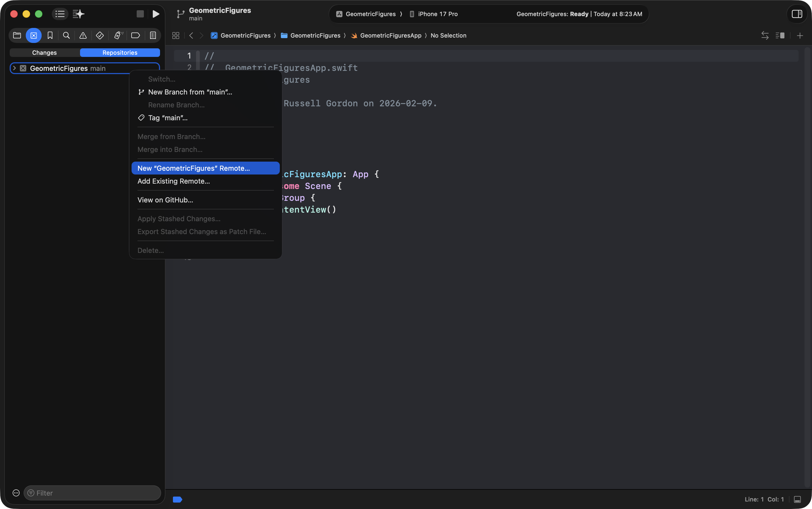
Task: Click the Run play button
Action: point(155,14)
